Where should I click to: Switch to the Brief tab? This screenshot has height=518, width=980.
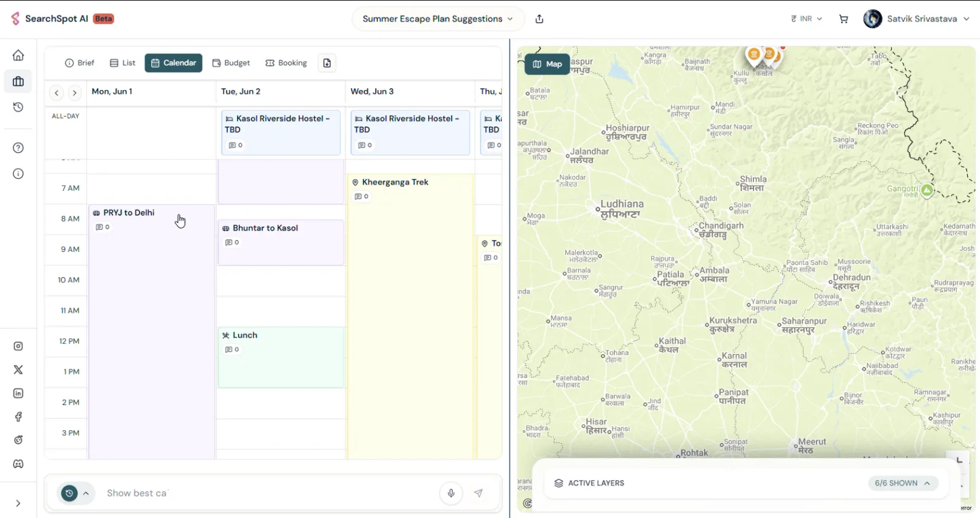click(80, 63)
